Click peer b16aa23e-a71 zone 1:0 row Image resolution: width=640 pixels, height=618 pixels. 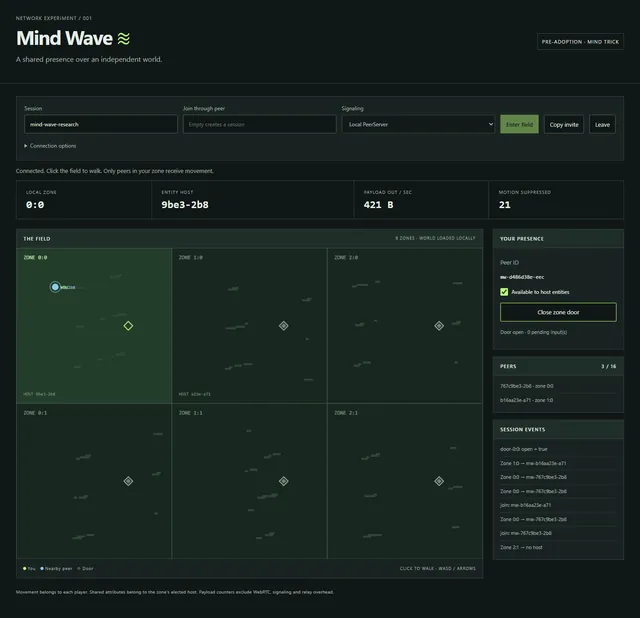(558, 400)
